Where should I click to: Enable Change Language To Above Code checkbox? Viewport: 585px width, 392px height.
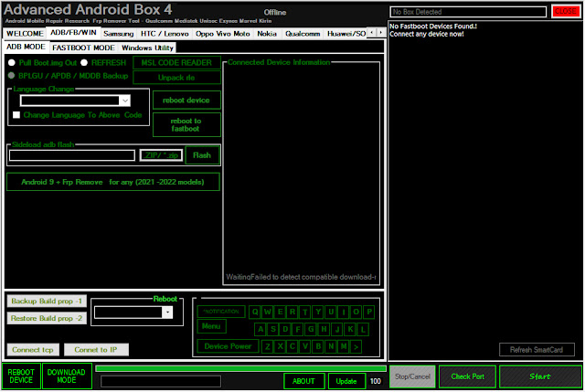click(x=16, y=115)
